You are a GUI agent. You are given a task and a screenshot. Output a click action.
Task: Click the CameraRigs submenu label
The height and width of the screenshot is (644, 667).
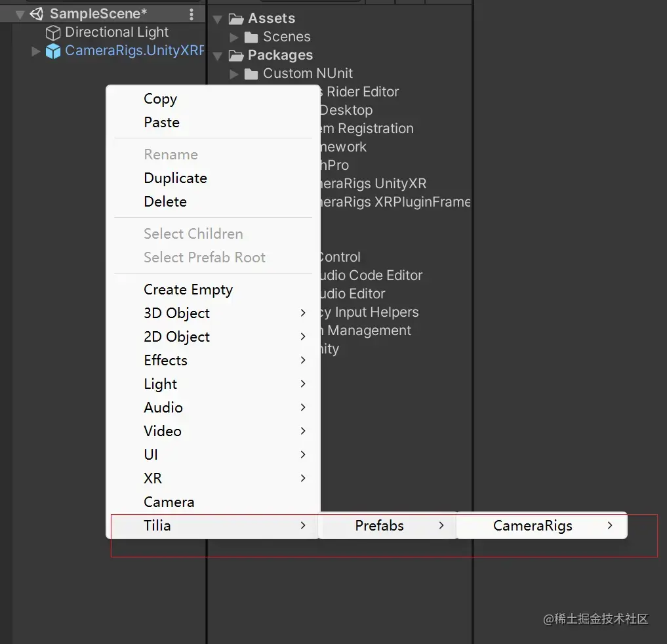[533, 526]
